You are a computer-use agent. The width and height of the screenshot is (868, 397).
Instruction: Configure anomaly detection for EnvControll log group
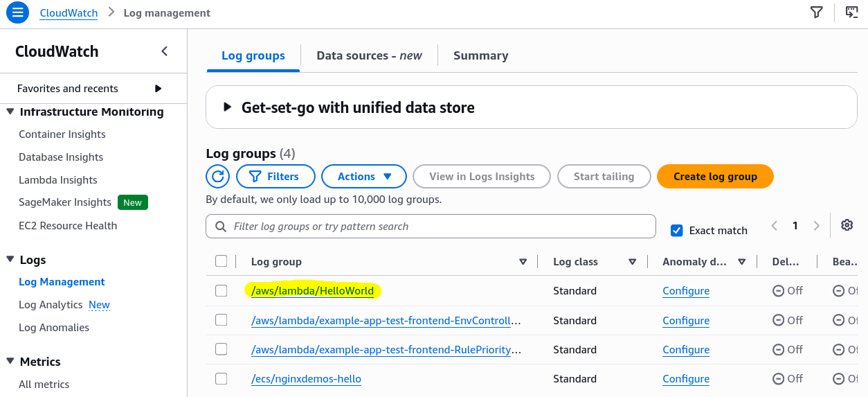click(x=686, y=320)
